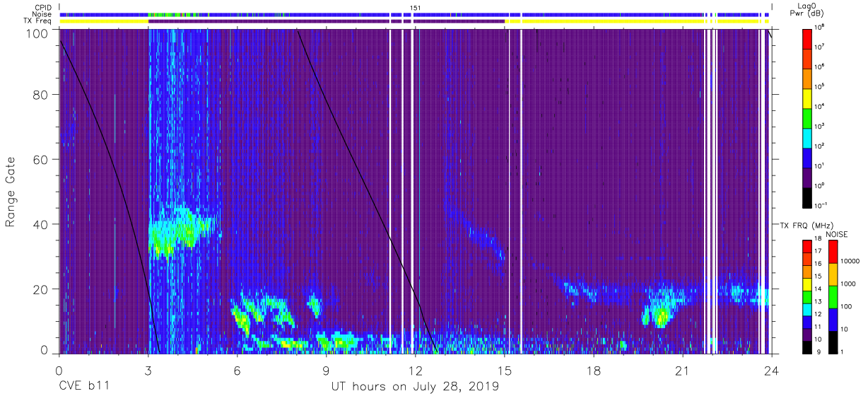The width and height of the screenshot is (868, 401).
Task: Click y-axis tick label '100'
Action: [x=36, y=33]
